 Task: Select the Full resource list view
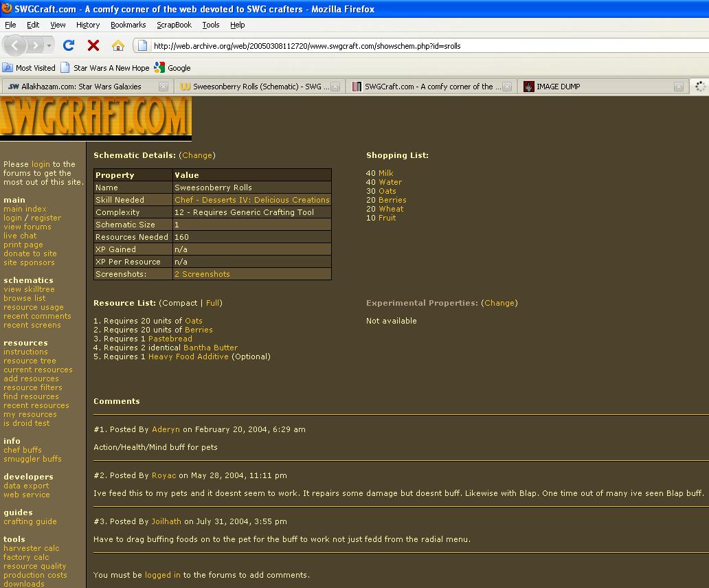212,303
